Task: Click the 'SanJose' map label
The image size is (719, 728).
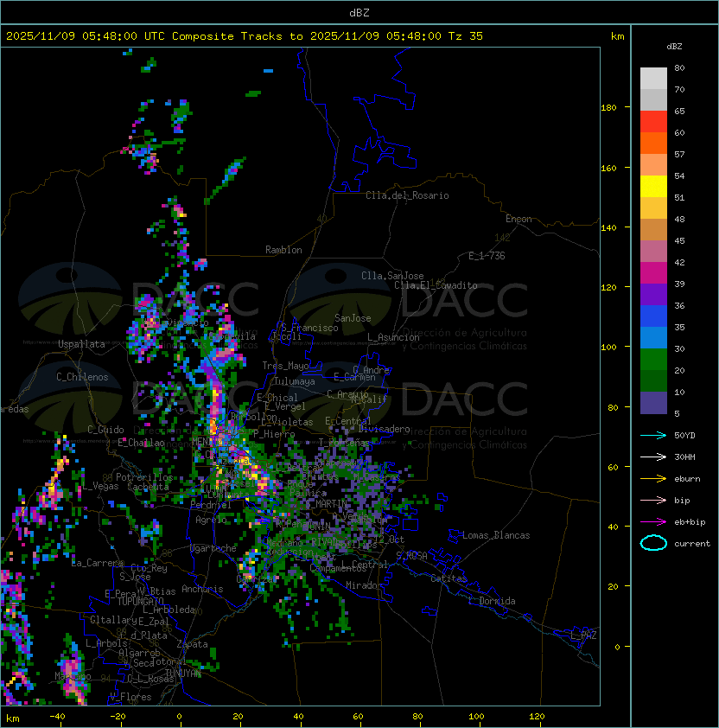Action: [x=353, y=318]
